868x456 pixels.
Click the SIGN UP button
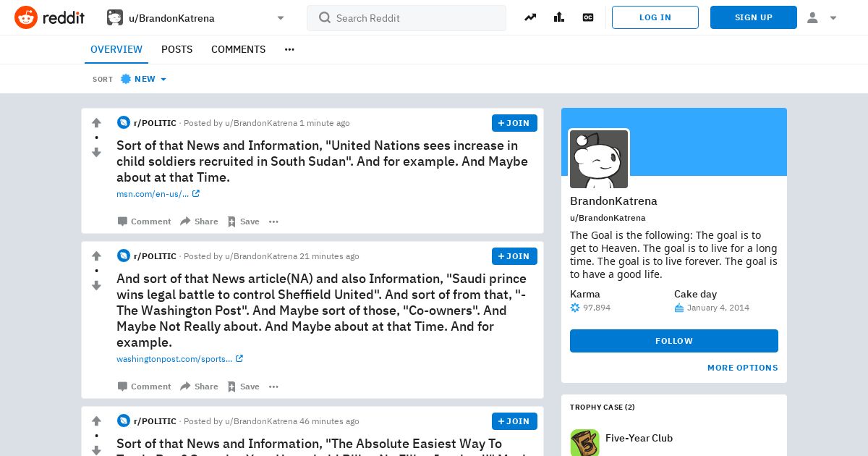[x=754, y=17]
